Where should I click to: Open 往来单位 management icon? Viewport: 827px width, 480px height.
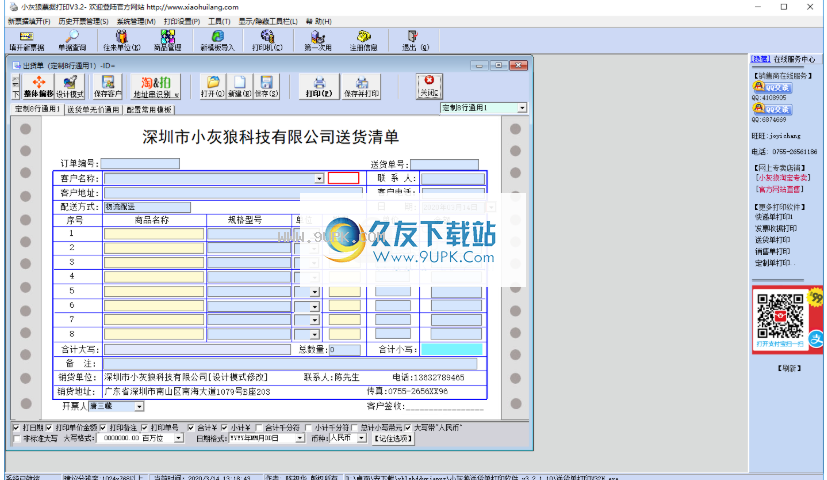pos(122,41)
